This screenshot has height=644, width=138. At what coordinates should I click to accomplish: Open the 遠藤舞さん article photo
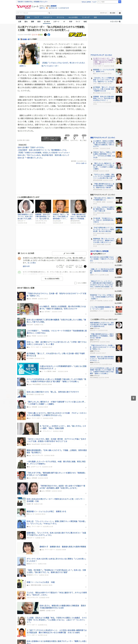(29, 53)
